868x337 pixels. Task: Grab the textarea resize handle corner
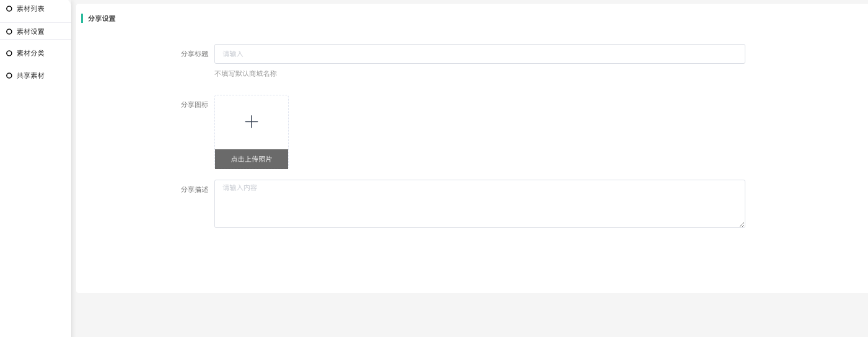pos(742,224)
